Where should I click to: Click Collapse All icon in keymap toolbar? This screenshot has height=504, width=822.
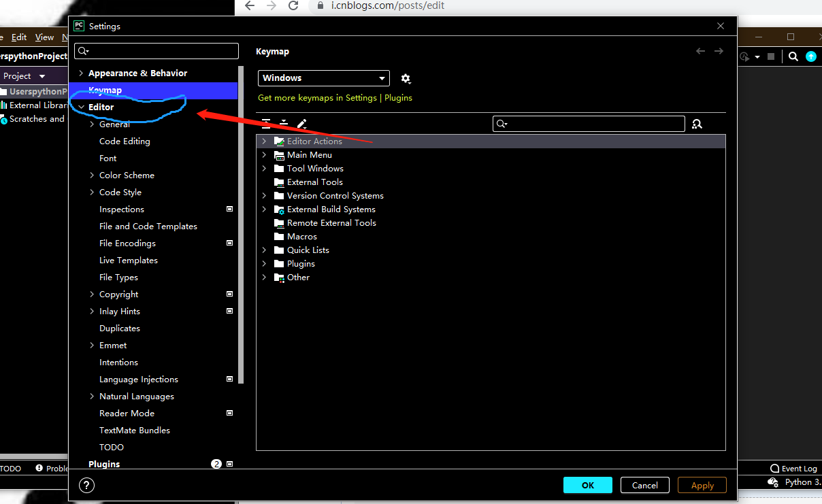(x=284, y=124)
